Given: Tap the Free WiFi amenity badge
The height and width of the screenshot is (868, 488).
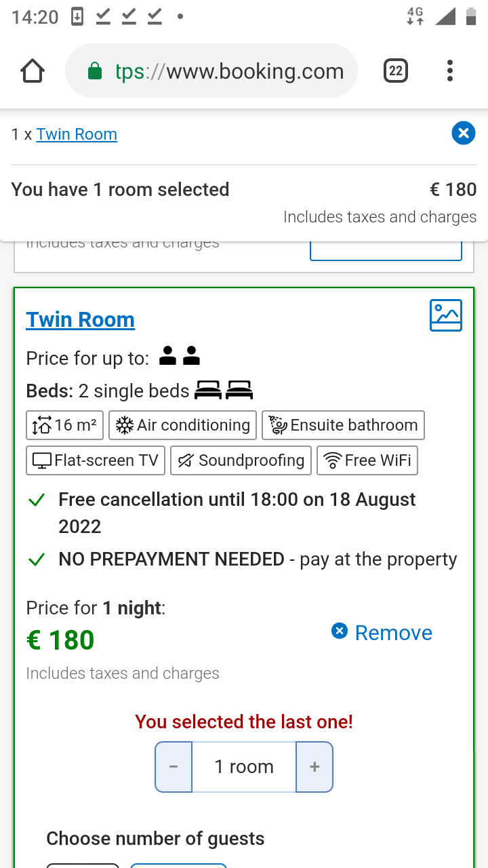Looking at the screenshot, I should point(367,460).
